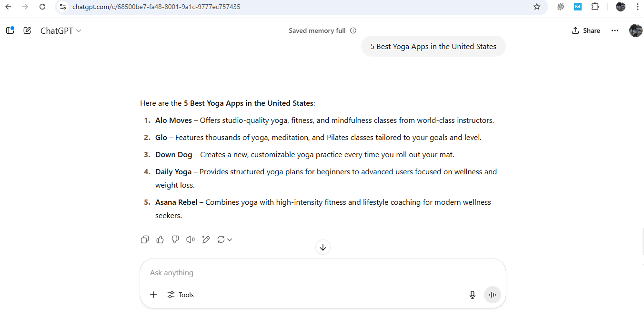View site information icon in address bar
Viewport: 644px width, 310px height.
click(63, 7)
